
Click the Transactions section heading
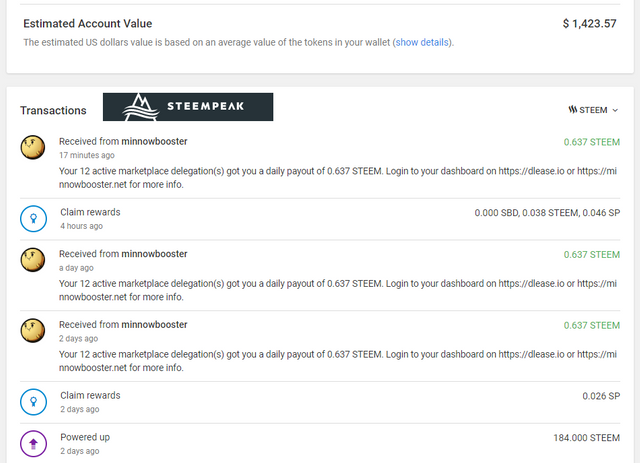coord(53,110)
